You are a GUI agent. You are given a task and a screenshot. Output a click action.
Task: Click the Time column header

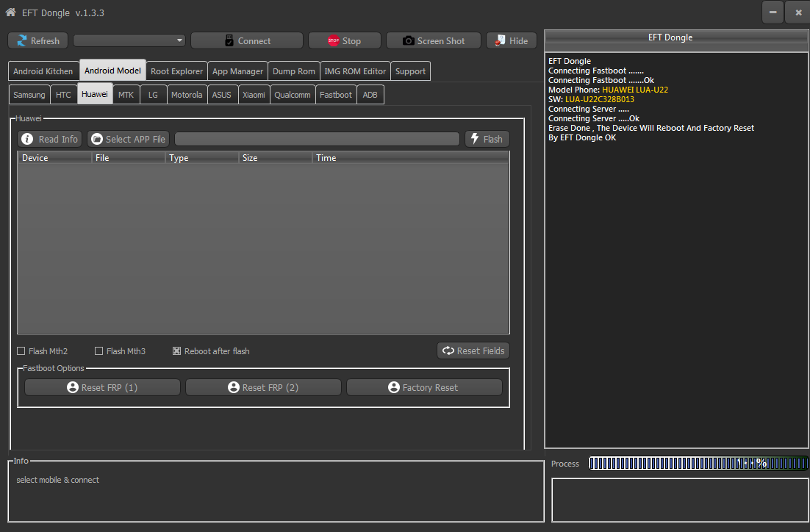pos(411,158)
